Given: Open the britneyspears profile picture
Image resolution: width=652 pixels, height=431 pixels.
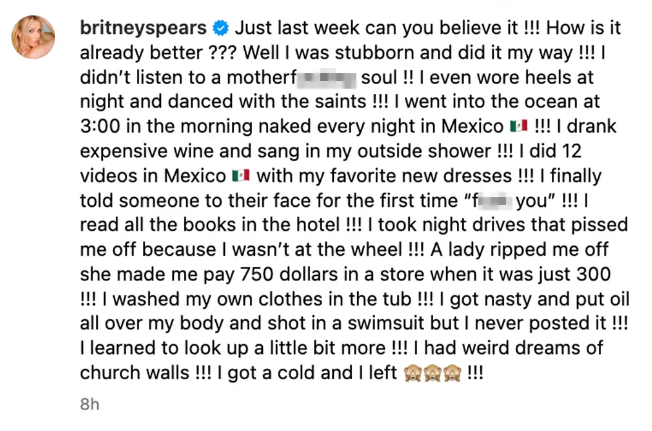Looking at the screenshot, I should click(32, 38).
